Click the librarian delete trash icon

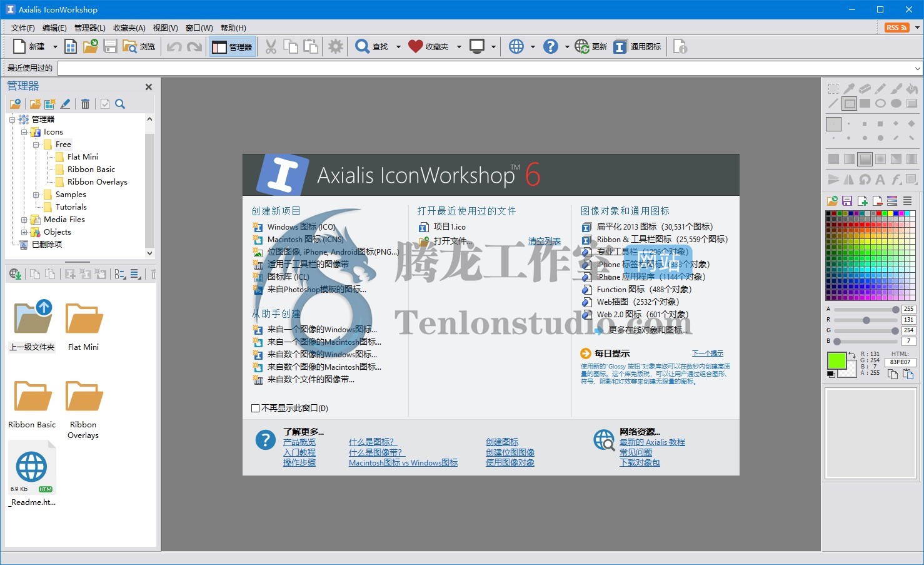pos(85,104)
